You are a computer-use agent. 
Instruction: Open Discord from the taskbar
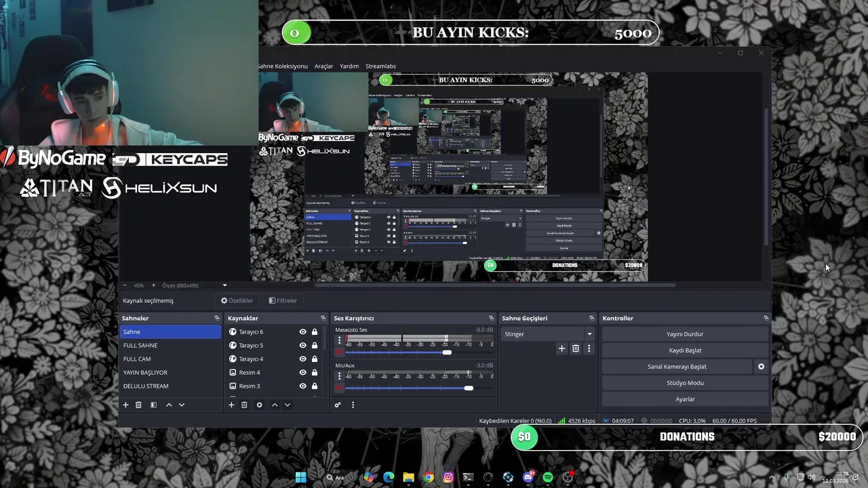click(x=528, y=477)
